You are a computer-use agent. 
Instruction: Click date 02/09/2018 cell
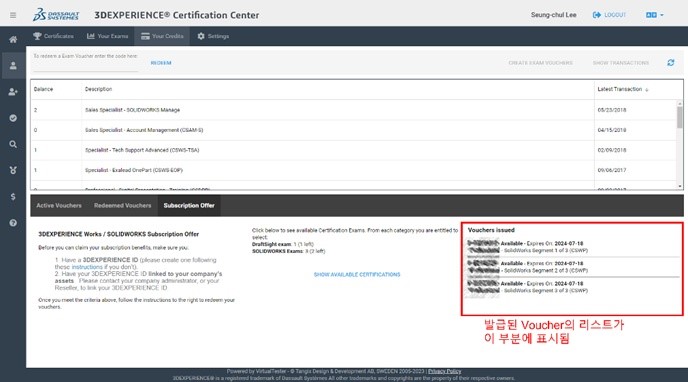[612, 150]
